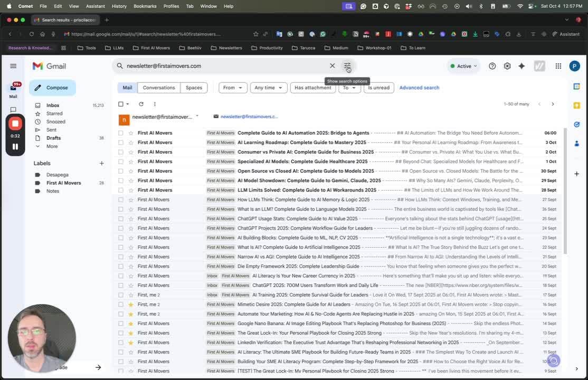Check the box for Complete Guide to AI Automation email

coord(121,133)
